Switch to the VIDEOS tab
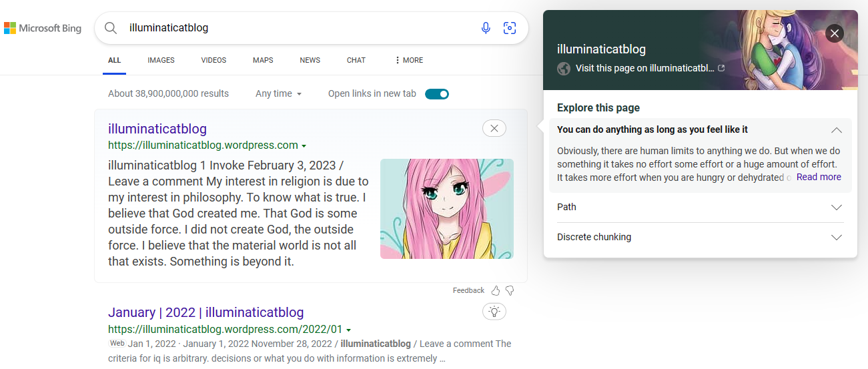The height and width of the screenshot is (369, 868). [x=213, y=60]
